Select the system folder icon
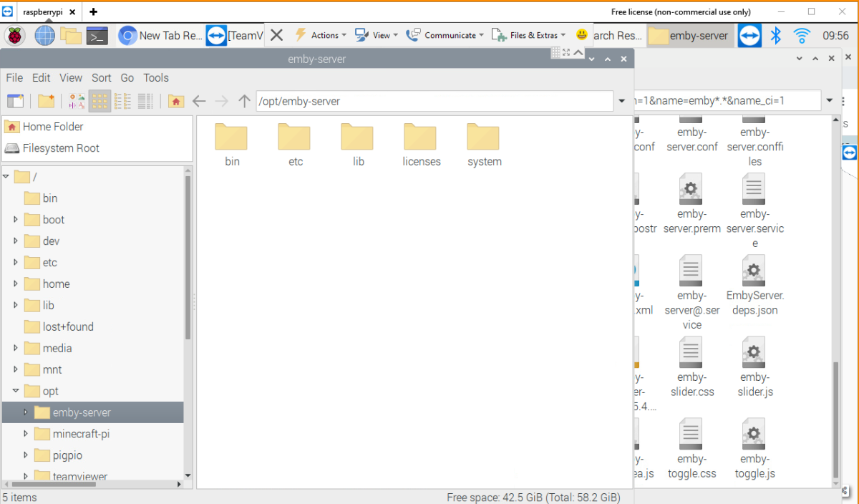Image resolution: width=859 pixels, height=504 pixels. pyautogui.click(x=484, y=146)
